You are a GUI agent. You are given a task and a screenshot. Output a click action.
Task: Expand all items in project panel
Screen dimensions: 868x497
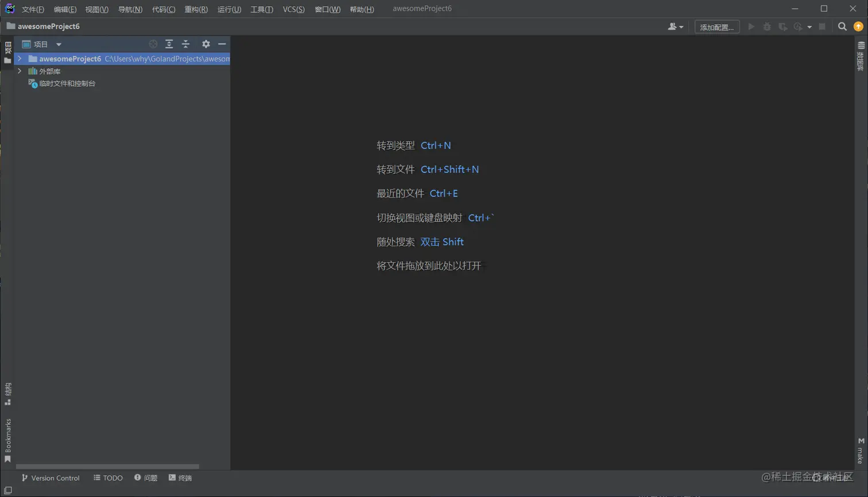tap(169, 44)
